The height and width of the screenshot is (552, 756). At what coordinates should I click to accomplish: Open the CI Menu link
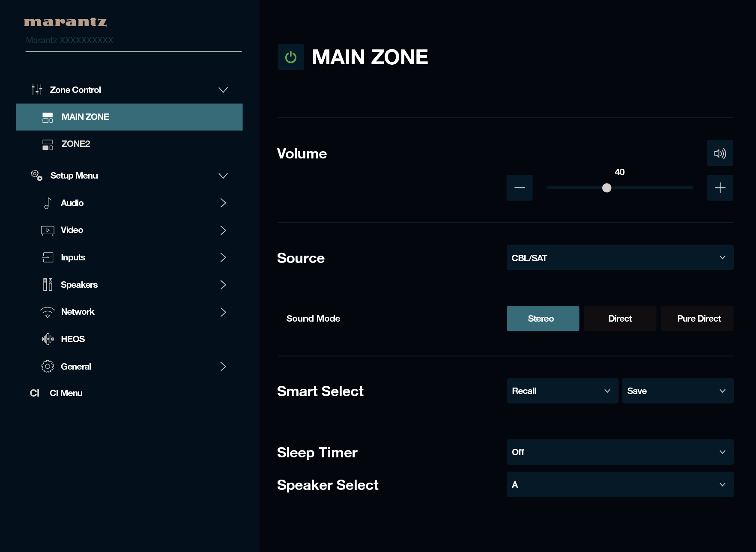pyautogui.click(x=66, y=393)
